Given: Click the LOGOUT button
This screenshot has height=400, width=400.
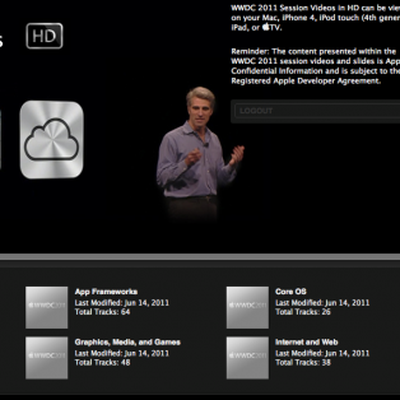Looking at the screenshot, I should click(x=316, y=111).
